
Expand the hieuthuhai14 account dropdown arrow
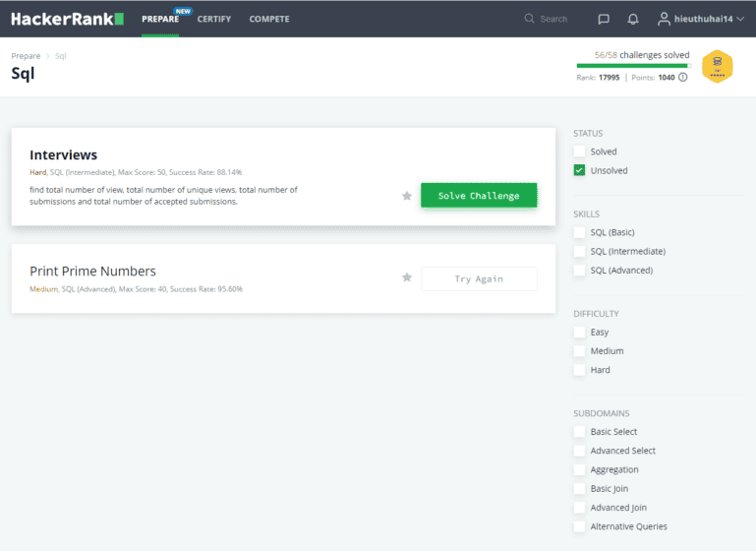point(740,19)
